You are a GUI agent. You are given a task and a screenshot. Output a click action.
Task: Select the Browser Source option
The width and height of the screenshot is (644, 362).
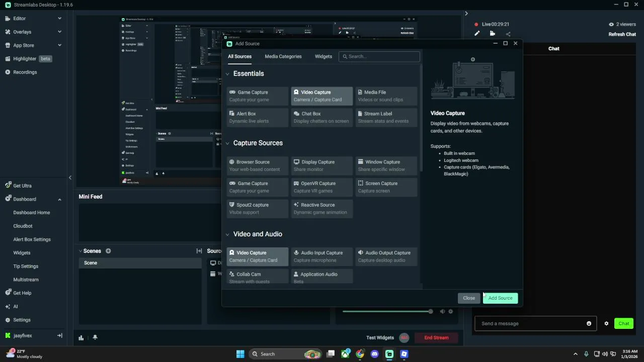click(258, 165)
